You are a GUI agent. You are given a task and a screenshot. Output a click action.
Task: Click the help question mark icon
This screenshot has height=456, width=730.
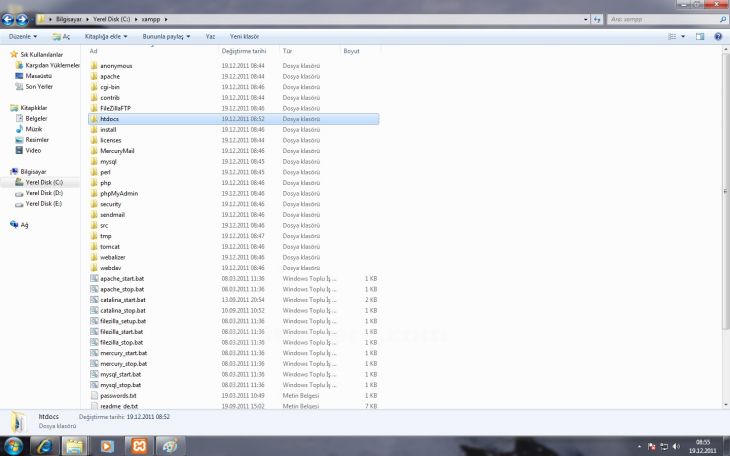coord(718,36)
